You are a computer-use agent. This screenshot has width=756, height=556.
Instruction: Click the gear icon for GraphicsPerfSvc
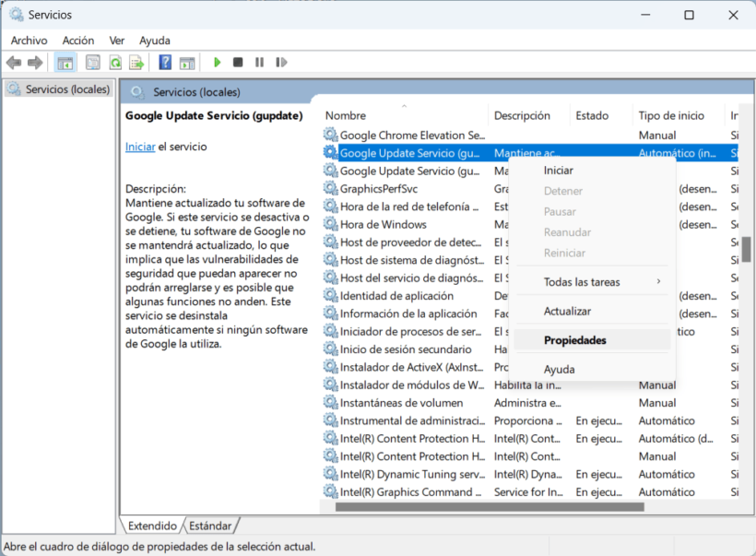click(330, 188)
